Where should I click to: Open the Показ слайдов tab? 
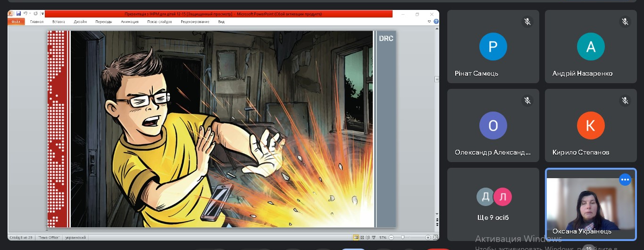tap(159, 22)
